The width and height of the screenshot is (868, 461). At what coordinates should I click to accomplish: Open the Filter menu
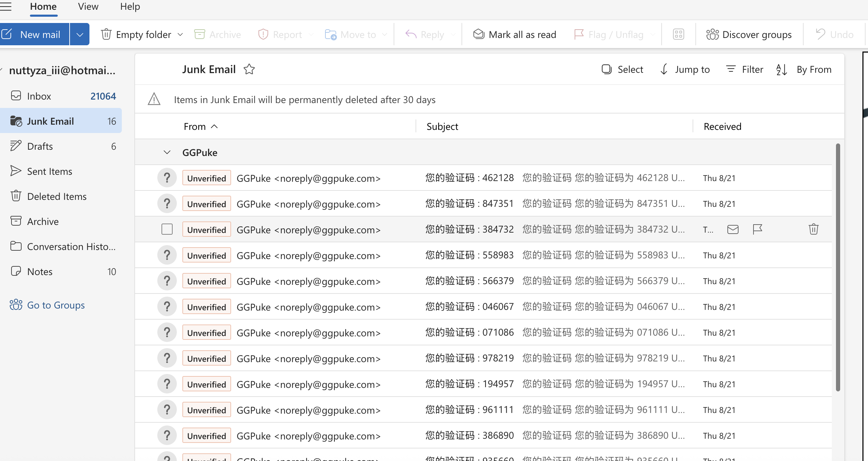745,69
